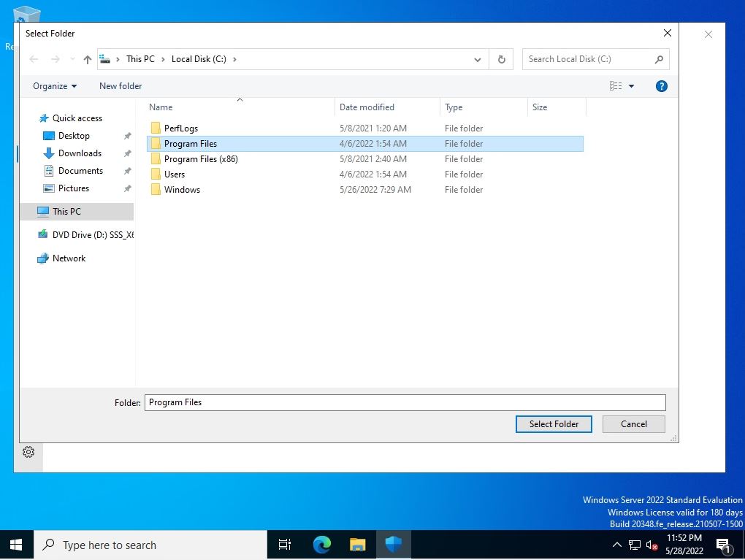The height and width of the screenshot is (560, 745).
Task: Click the Folder name text field
Action: 405,403
